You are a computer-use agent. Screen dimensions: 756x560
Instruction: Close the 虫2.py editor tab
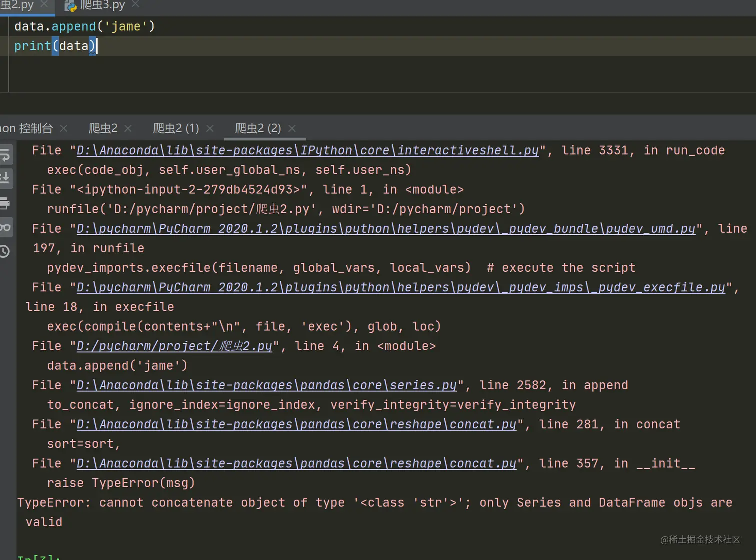[x=44, y=4]
